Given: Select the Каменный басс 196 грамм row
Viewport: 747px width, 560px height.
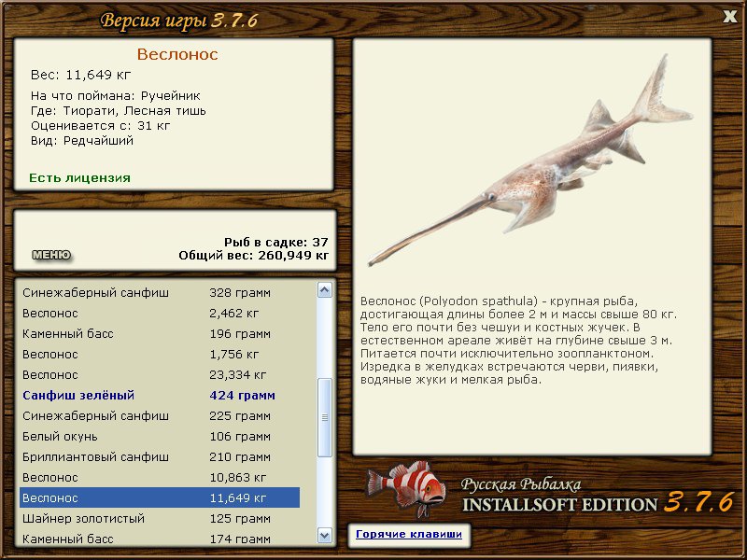Looking at the screenshot, I should point(160,334).
